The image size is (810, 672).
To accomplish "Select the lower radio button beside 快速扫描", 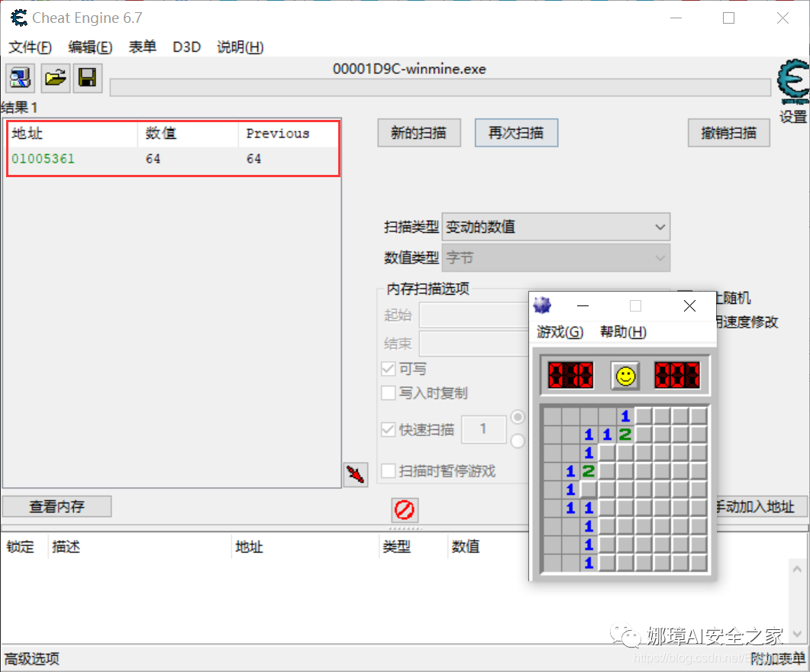I will [x=518, y=441].
